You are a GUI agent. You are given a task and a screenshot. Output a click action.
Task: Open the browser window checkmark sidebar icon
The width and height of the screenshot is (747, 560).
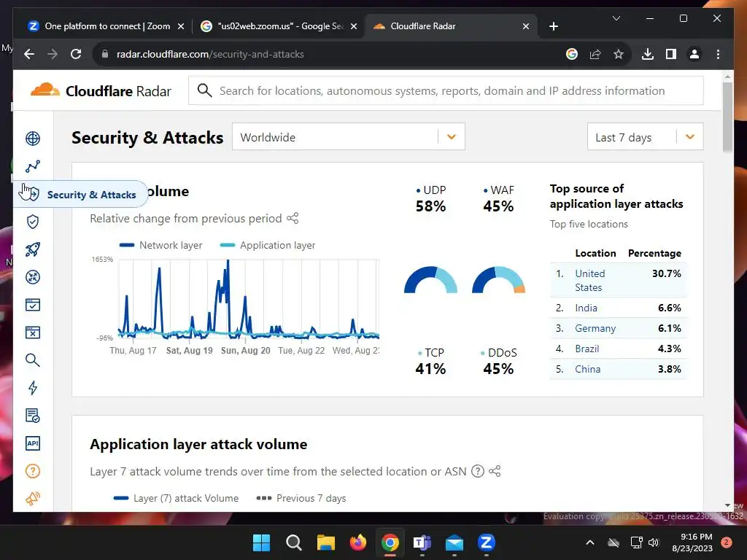coord(32,305)
